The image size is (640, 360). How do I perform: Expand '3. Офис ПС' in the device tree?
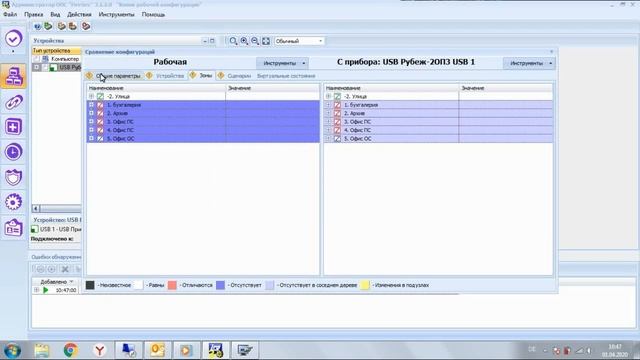pyautogui.click(x=328, y=122)
